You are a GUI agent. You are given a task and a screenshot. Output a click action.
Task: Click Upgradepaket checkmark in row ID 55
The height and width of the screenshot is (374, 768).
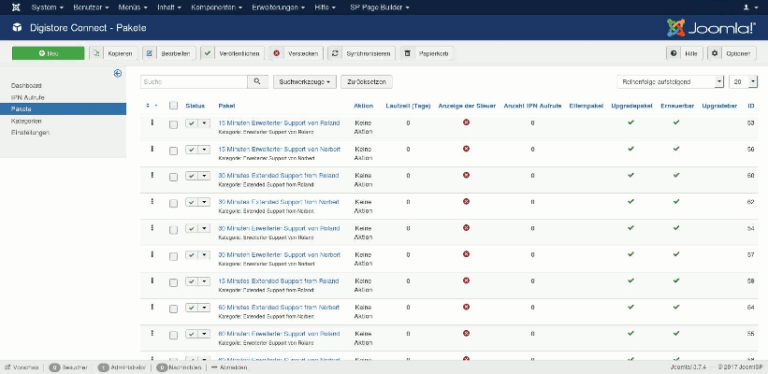tap(631, 333)
